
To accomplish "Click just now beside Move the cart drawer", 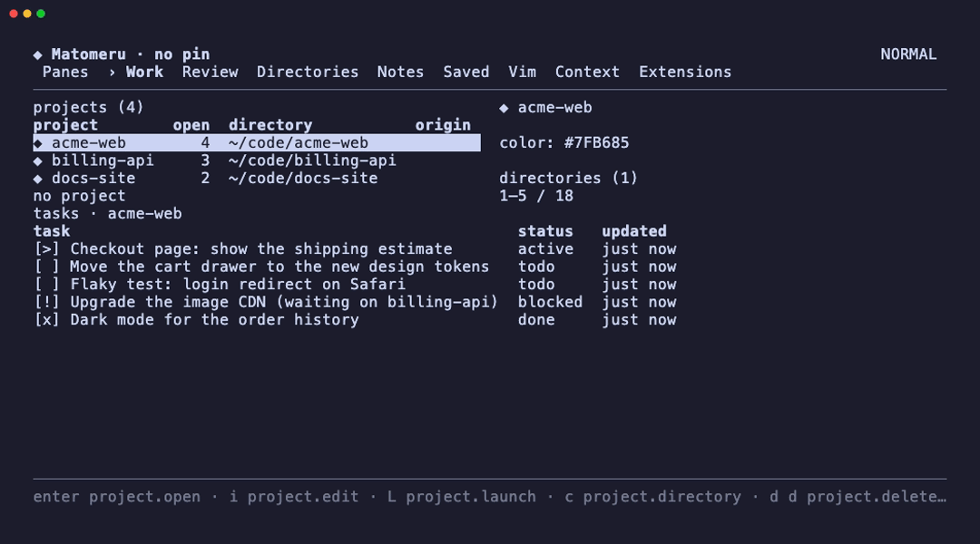I will 639,267.
